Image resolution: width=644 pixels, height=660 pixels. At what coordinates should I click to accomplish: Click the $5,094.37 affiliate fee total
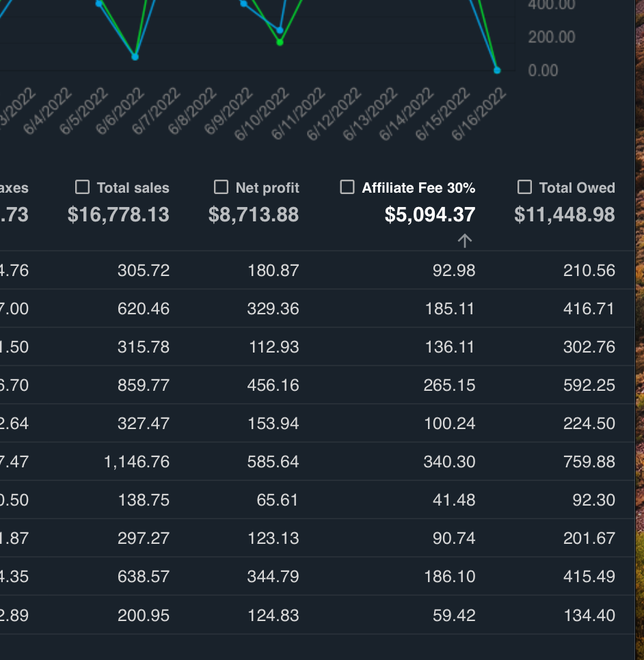[x=429, y=215]
